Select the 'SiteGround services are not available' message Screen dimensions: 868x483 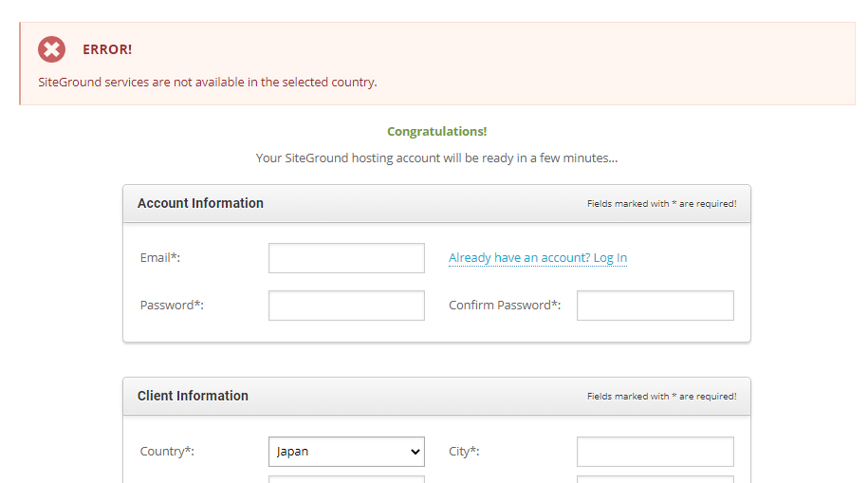click(x=208, y=82)
